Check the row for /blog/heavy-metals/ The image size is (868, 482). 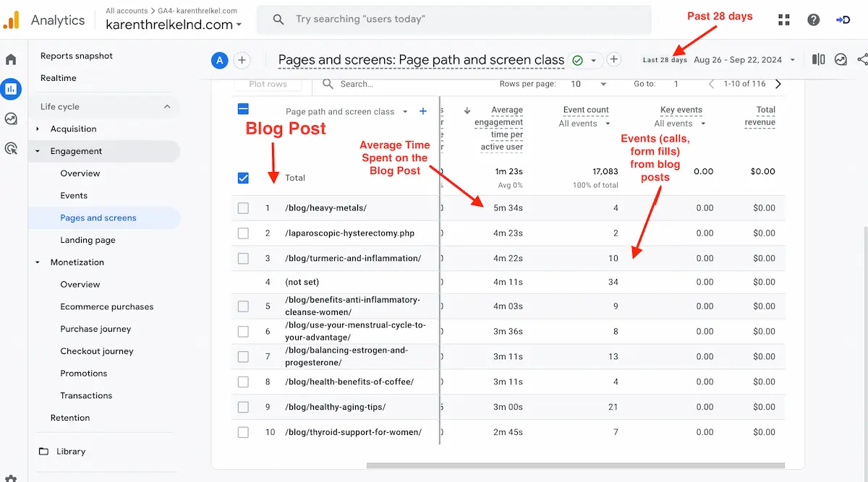click(243, 207)
